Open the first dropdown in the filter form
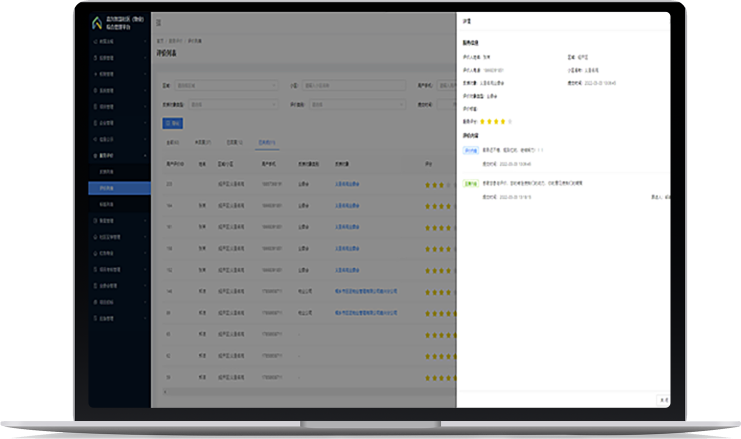 (226, 86)
